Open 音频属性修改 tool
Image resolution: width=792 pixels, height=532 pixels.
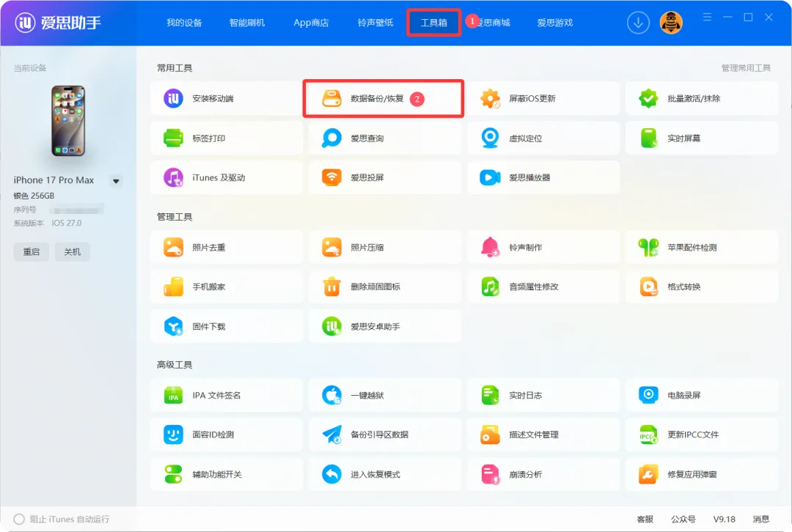tap(543, 287)
